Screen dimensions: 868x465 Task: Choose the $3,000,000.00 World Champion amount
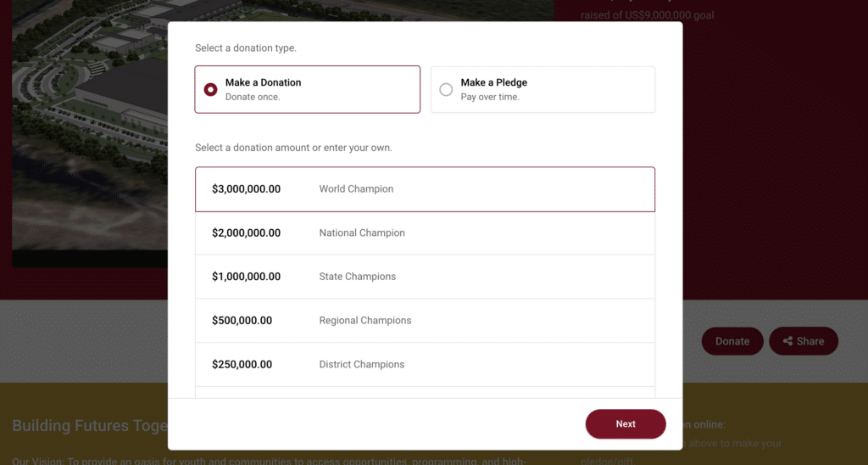tap(425, 189)
